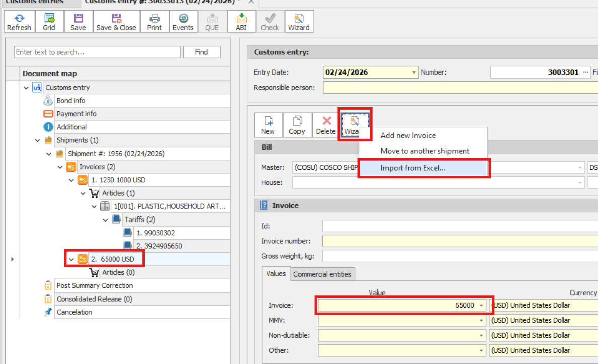Click the ABI toolbar icon
Viewport: 598px width, 364px height.
point(241,21)
